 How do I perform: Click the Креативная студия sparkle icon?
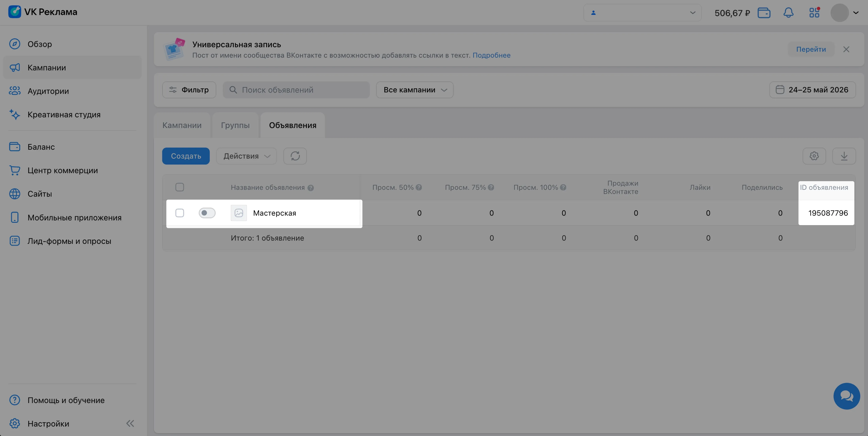[14, 115]
